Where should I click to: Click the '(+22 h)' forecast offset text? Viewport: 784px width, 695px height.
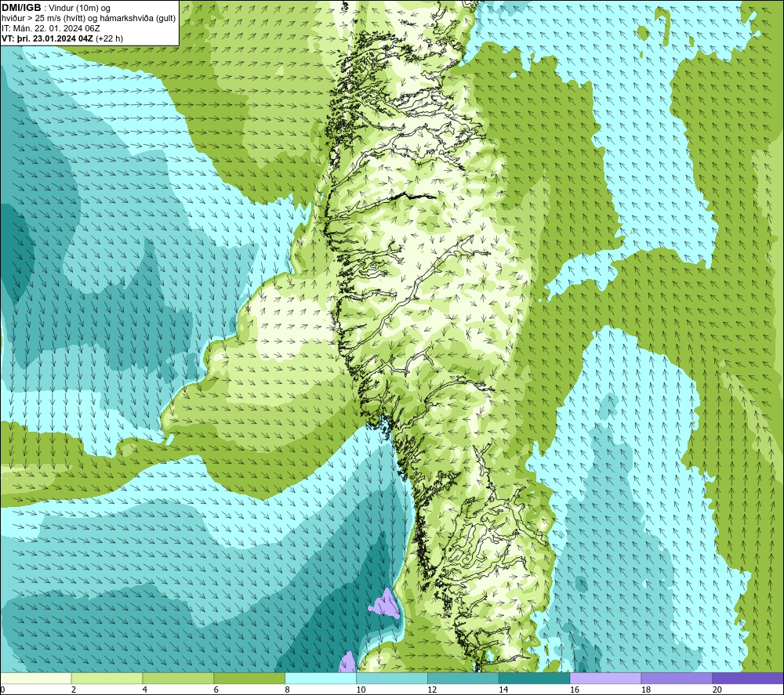109,38
